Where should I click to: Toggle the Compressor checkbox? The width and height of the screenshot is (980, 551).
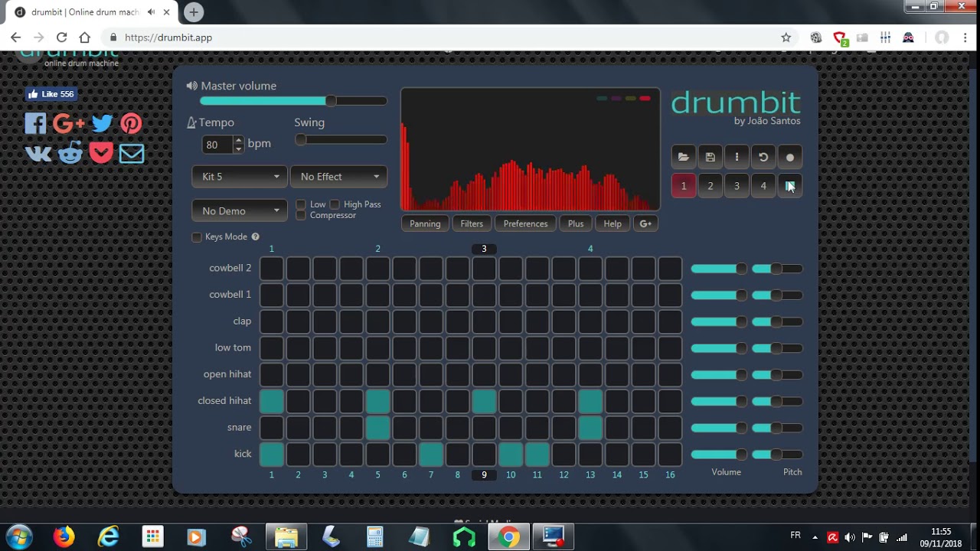(x=301, y=215)
